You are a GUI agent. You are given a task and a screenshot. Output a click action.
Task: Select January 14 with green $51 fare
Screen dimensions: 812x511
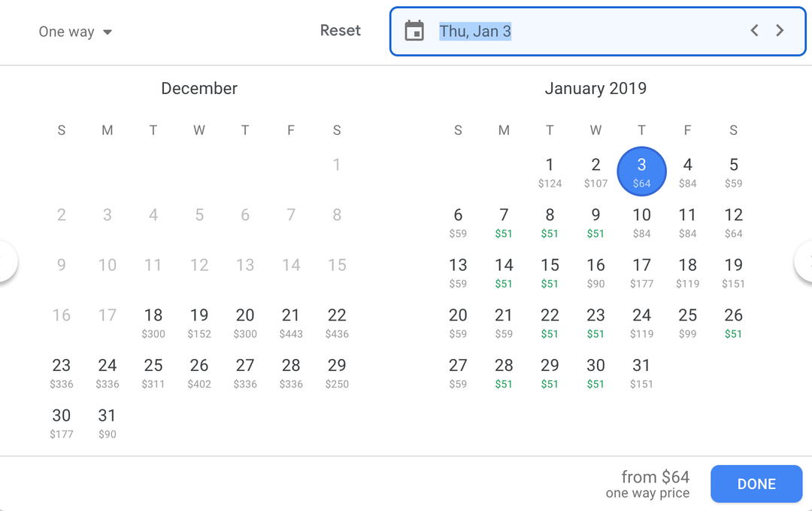tap(504, 272)
